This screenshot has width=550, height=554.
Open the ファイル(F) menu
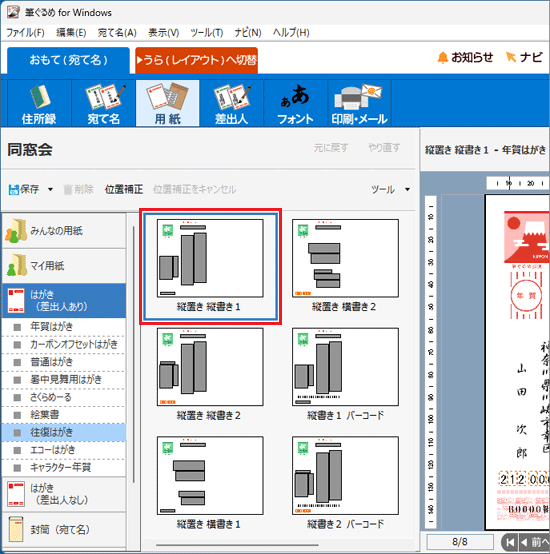click(x=25, y=33)
